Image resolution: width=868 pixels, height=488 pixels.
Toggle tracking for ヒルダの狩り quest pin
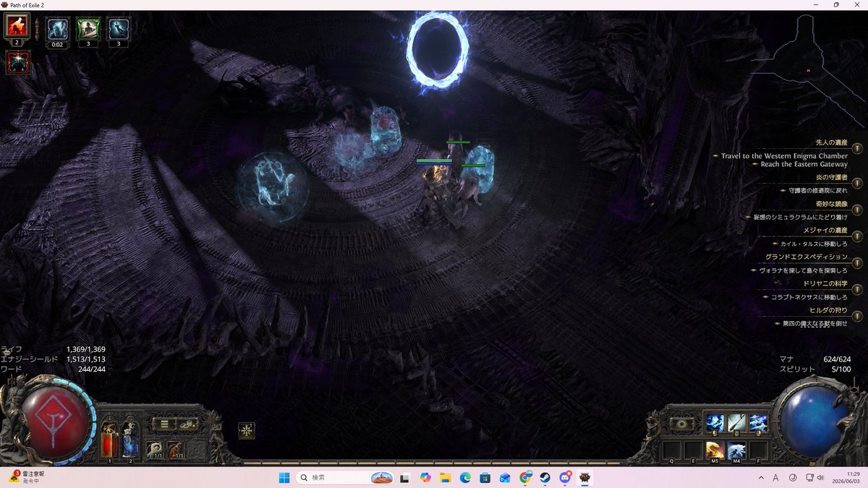(857, 316)
